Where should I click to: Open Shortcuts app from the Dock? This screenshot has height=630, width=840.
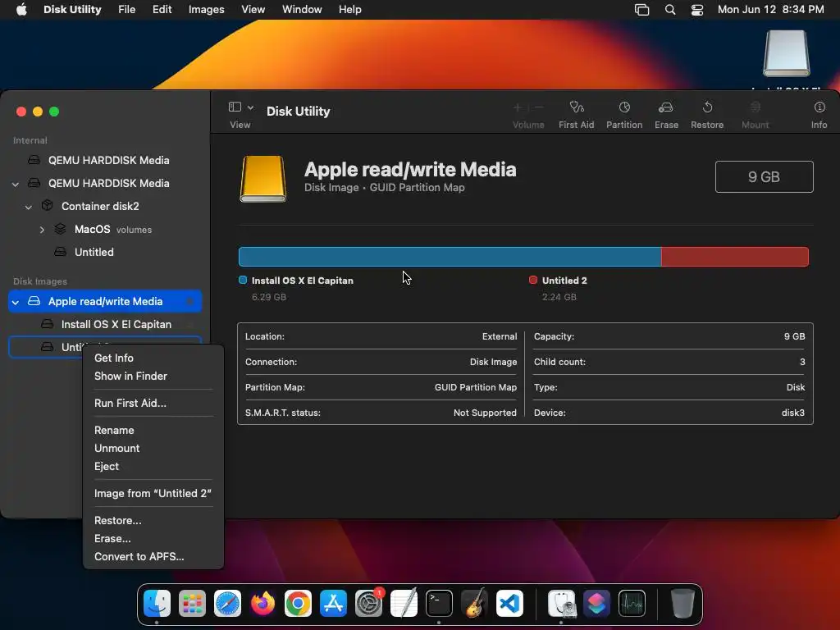tap(597, 604)
